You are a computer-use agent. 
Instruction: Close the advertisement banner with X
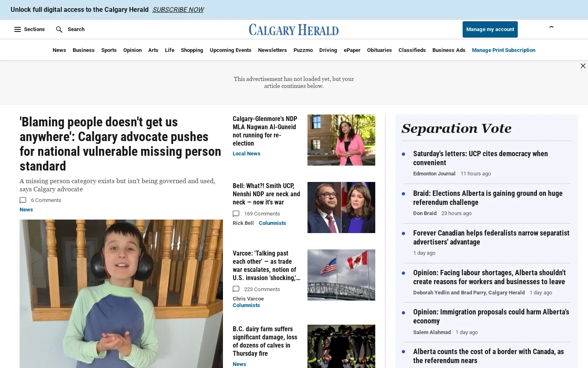point(583,66)
